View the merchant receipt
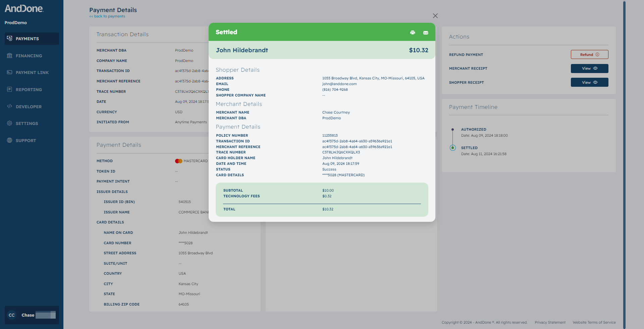Image resolution: width=644 pixels, height=329 pixels. 589,68
